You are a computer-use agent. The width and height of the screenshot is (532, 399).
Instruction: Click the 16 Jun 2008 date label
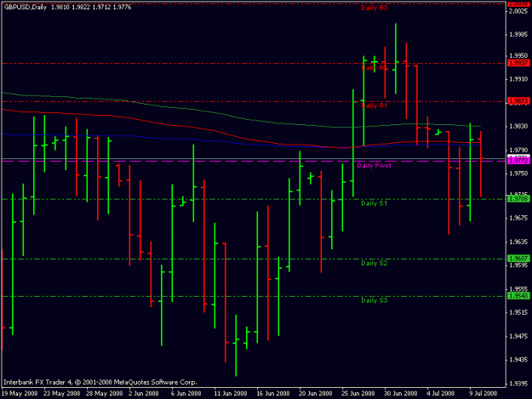click(273, 394)
